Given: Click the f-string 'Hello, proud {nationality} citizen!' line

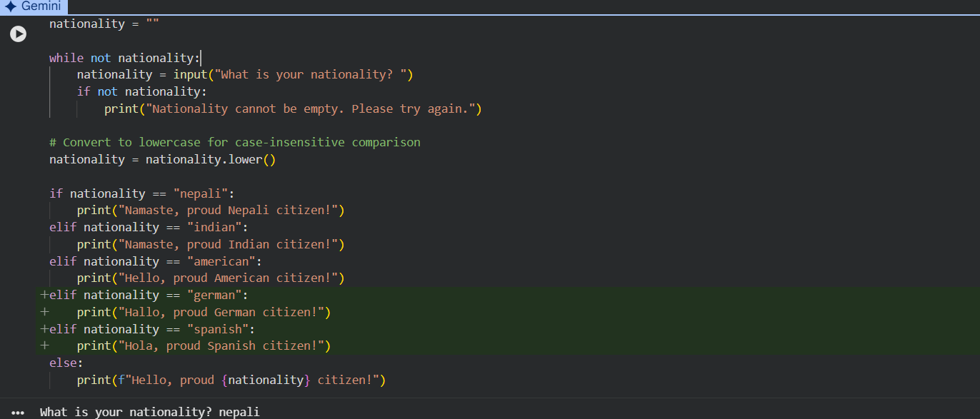Looking at the screenshot, I should 231,380.
